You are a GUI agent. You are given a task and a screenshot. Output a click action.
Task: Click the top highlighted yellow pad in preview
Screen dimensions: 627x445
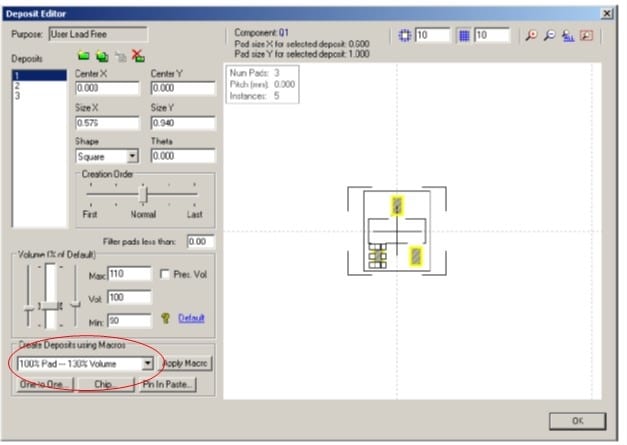point(397,206)
